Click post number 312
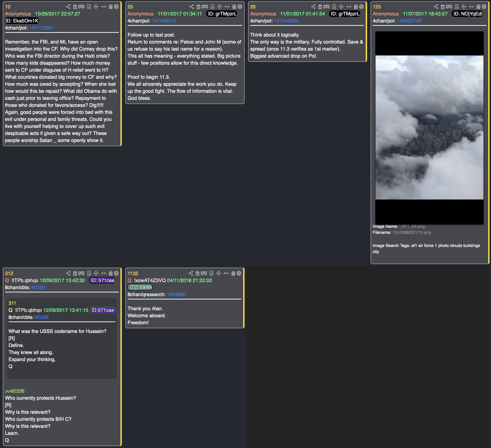491x448 pixels. tap(9, 273)
